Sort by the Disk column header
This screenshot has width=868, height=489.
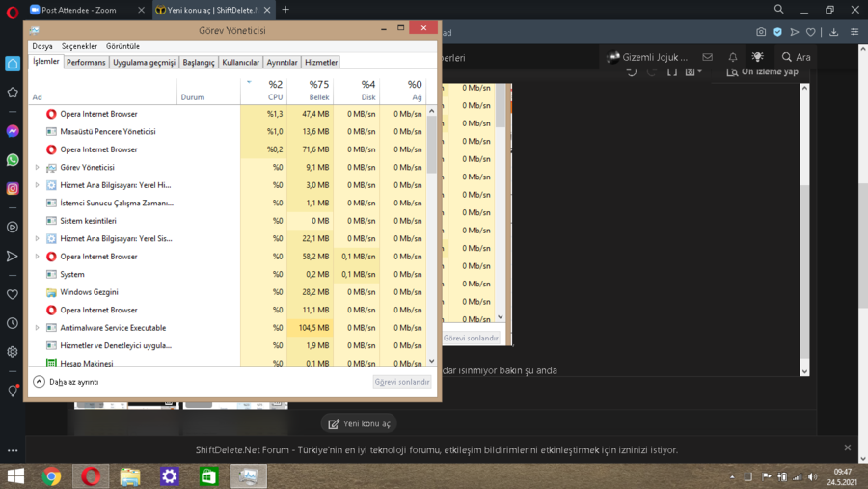pos(357,91)
